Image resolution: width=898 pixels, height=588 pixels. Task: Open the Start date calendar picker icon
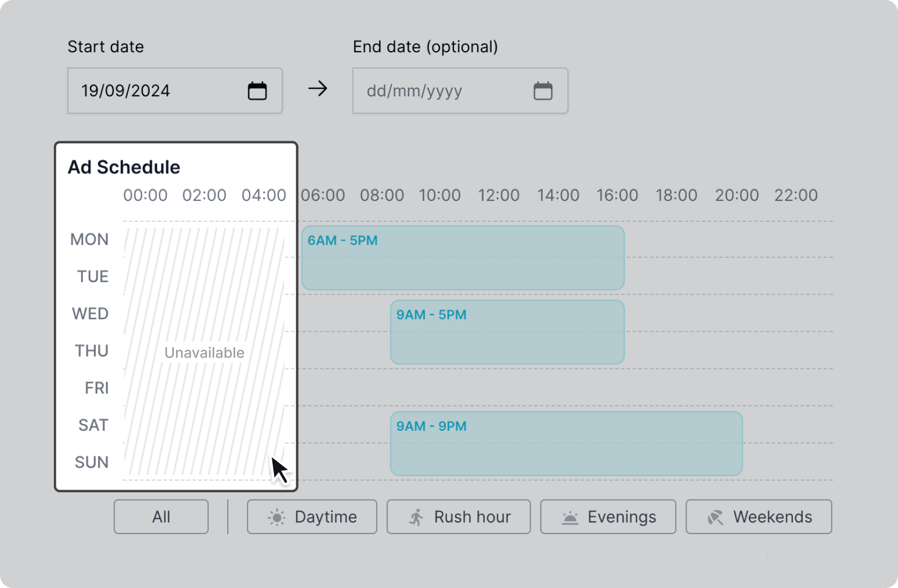pyautogui.click(x=257, y=90)
